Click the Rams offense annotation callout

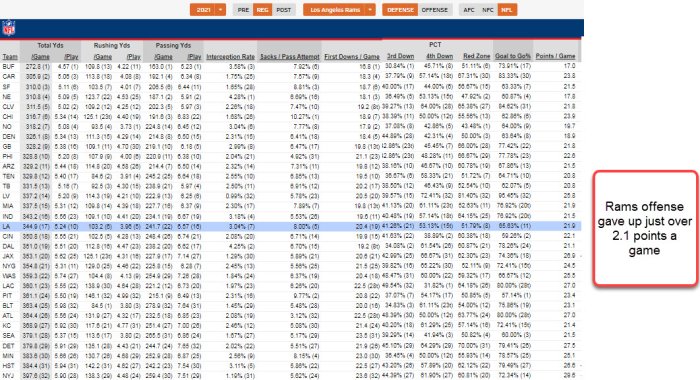pos(645,228)
